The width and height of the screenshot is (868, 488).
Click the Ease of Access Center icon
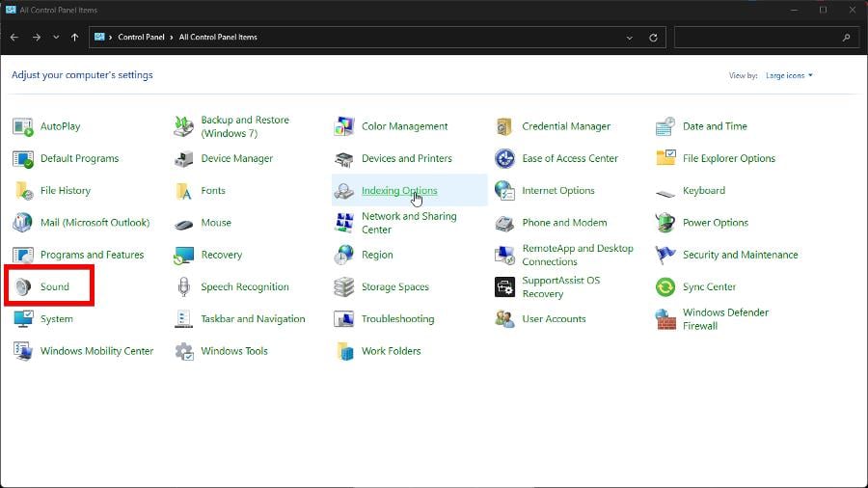coord(504,159)
